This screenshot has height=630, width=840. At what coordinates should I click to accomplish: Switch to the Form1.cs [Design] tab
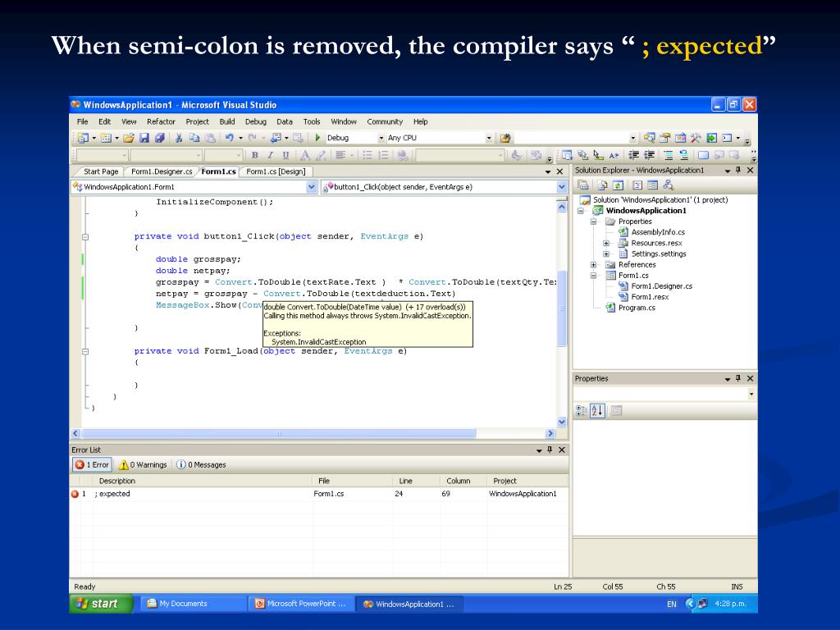(276, 171)
